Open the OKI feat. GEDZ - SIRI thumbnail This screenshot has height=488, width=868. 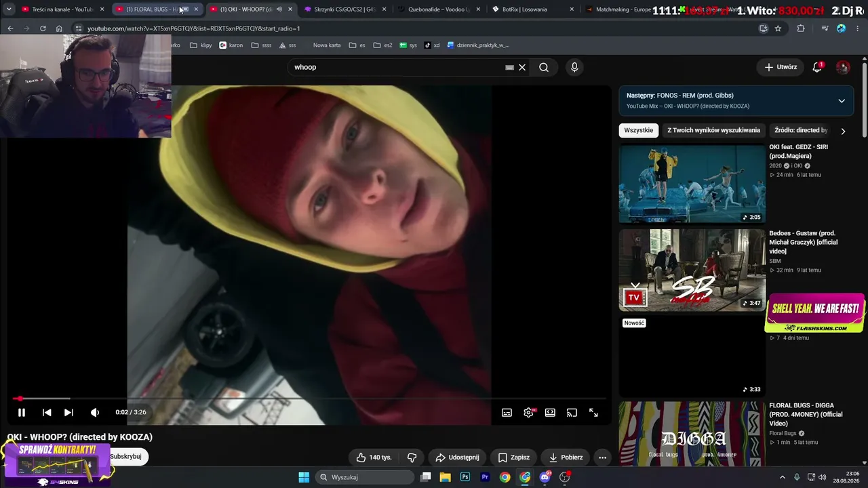tap(692, 183)
